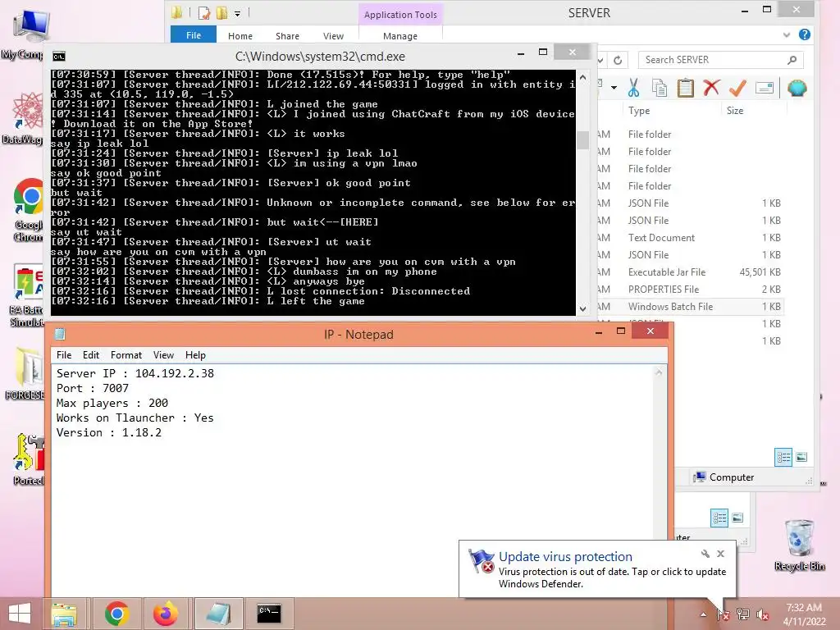
Task: Open the View ribbon tab in Explorer
Action: [333, 36]
